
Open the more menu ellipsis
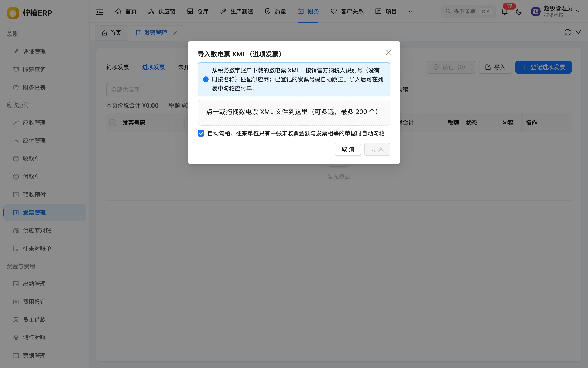coord(411,11)
